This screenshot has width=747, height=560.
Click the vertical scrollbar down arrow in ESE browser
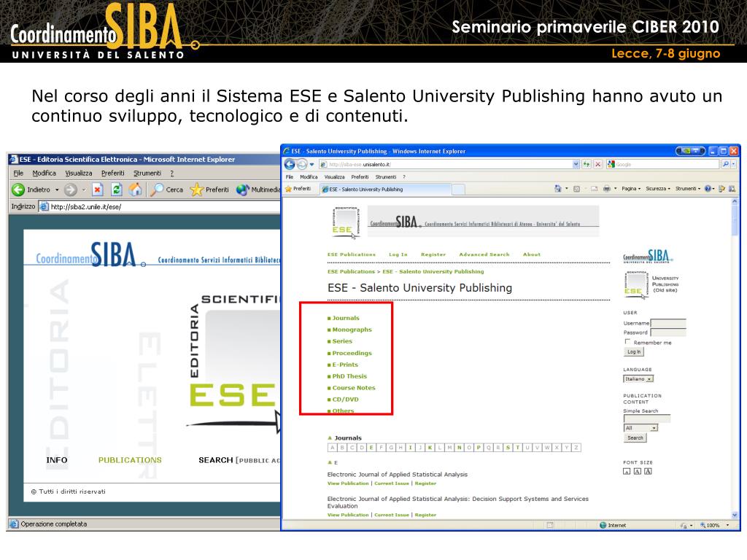pyautogui.click(x=734, y=516)
